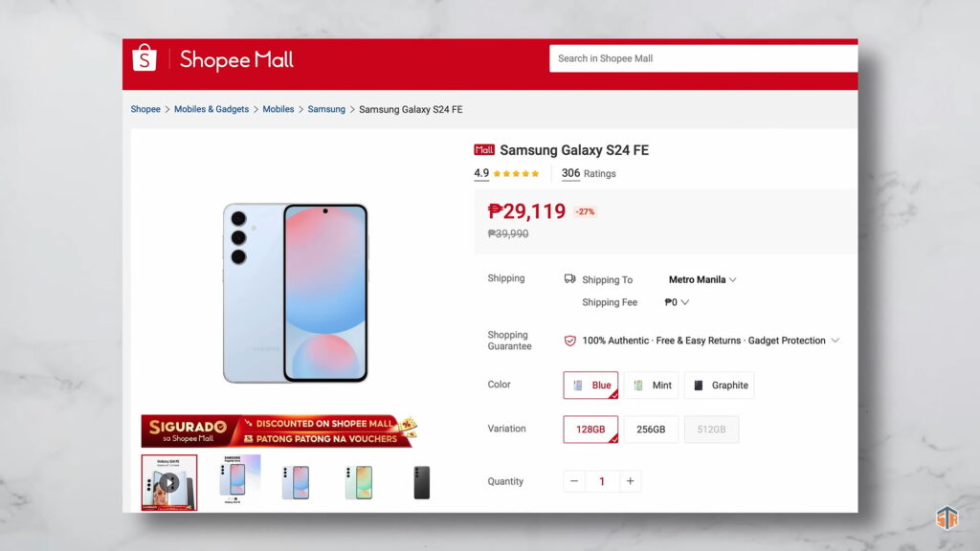Select the 256GB variation

pos(651,430)
